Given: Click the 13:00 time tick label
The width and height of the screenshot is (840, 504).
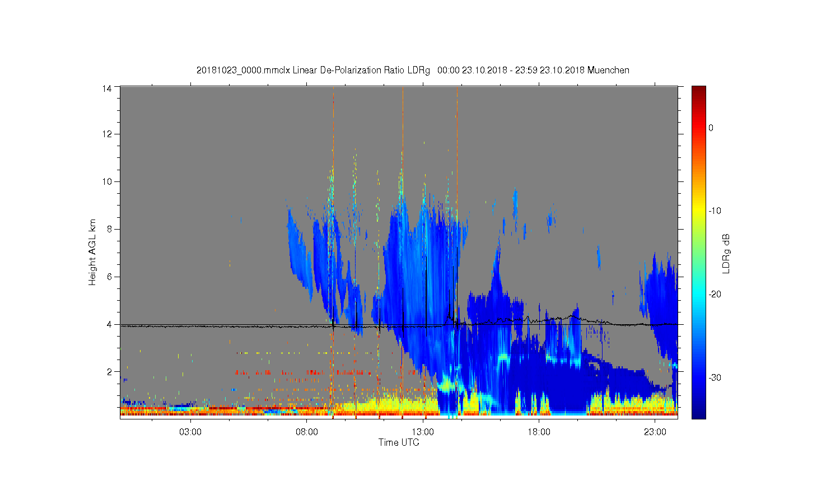Looking at the screenshot, I should coord(423,432).
